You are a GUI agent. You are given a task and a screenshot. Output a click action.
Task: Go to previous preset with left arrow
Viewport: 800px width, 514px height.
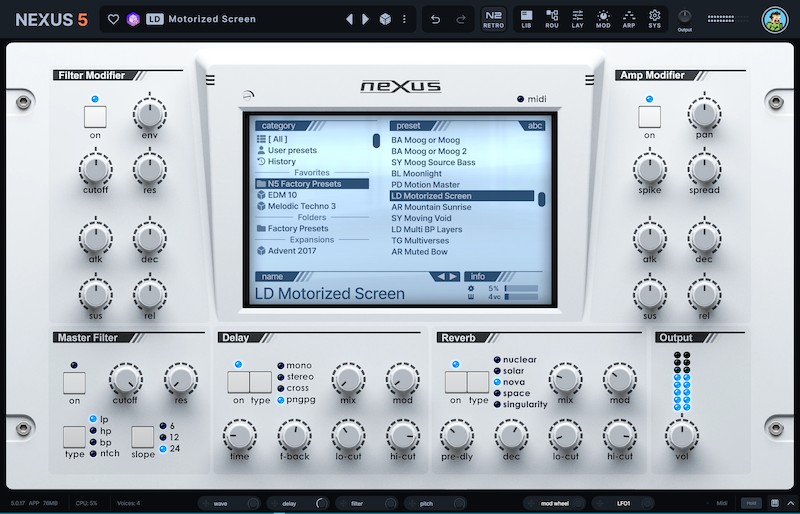click(x=349, y=19)
